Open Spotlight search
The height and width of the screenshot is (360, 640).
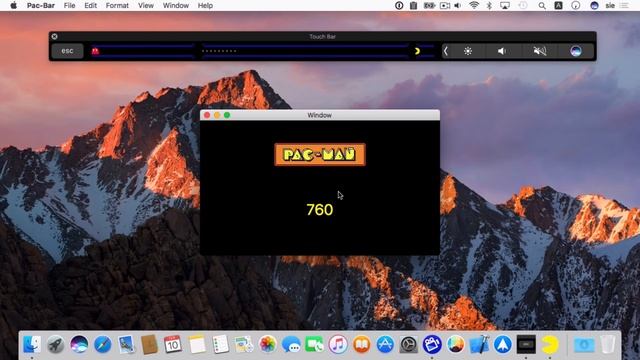click(542, 5)
